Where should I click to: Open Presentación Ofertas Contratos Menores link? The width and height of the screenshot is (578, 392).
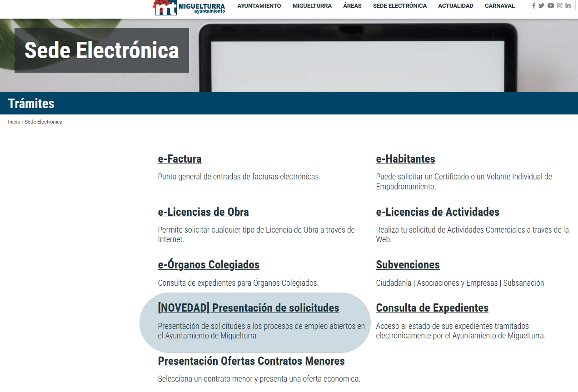251,361
